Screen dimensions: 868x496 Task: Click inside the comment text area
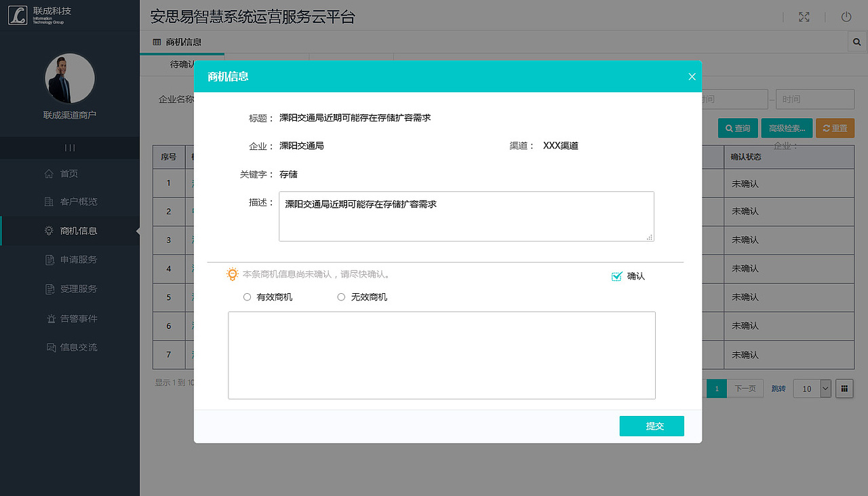[x=441, y=355]
